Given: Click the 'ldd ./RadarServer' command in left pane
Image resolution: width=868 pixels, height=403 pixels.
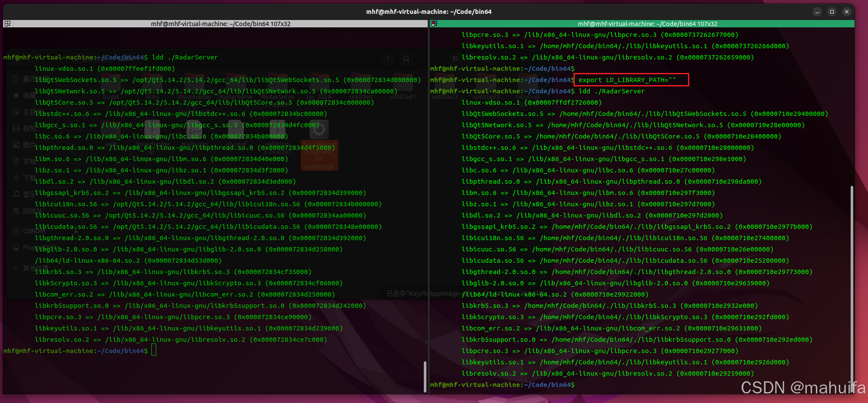Looking at the screenshot, I should 185,57.
